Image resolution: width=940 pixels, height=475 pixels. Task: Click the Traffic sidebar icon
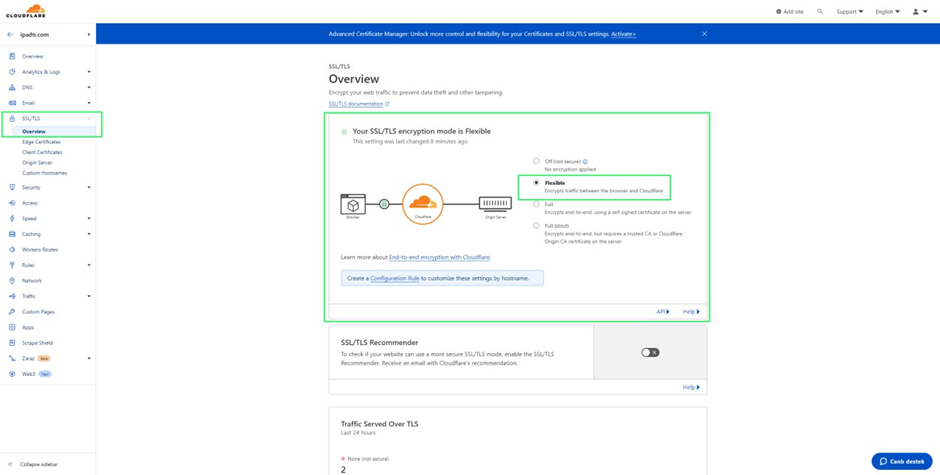tap(12, 296)
